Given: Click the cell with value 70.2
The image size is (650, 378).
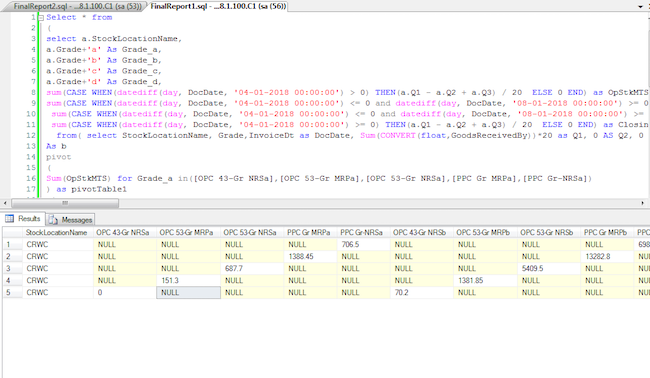Looking at the screenshot, I should (422, 293).
